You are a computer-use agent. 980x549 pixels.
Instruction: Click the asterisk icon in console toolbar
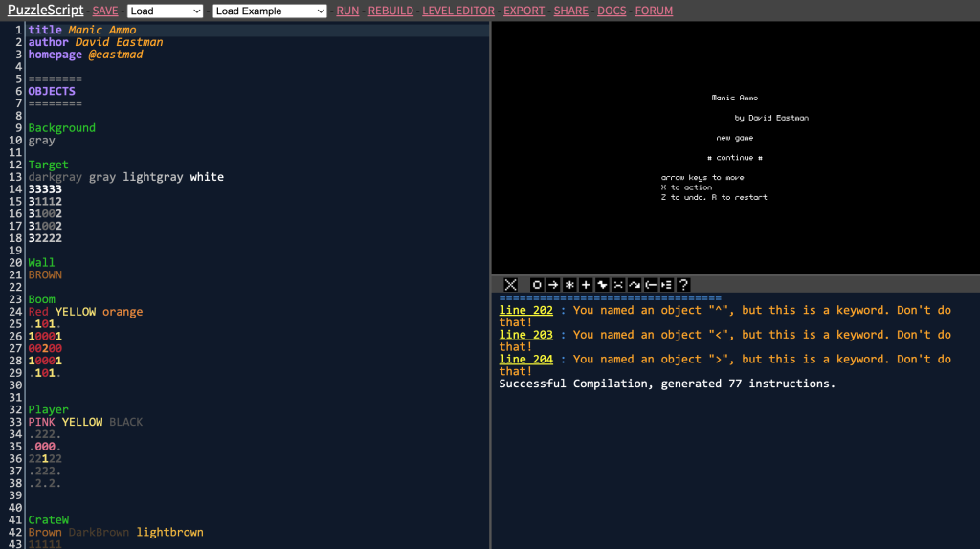(569, 285)
